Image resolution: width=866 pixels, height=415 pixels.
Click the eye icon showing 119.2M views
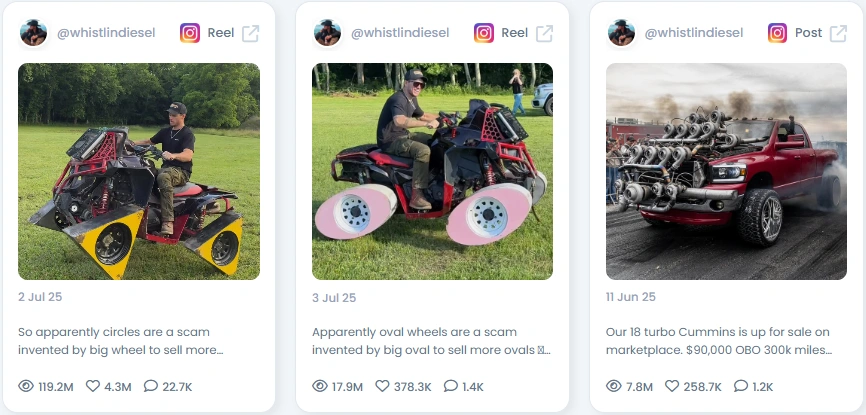pos(26,386)
